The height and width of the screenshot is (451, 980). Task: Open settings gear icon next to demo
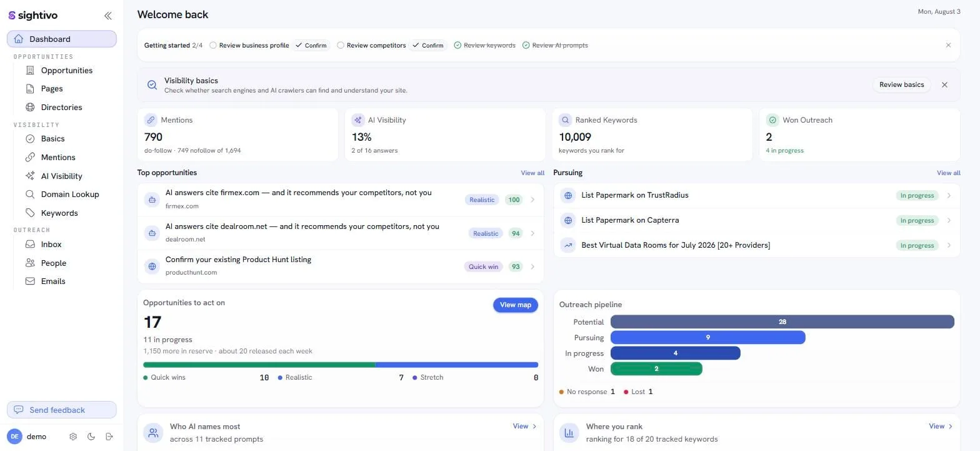coord(73,437)
